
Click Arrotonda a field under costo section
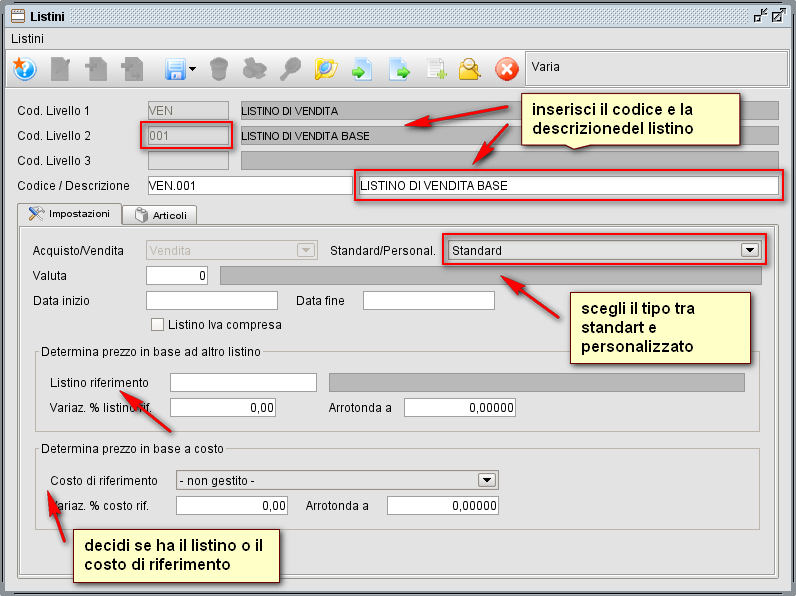tap(443, 506)
